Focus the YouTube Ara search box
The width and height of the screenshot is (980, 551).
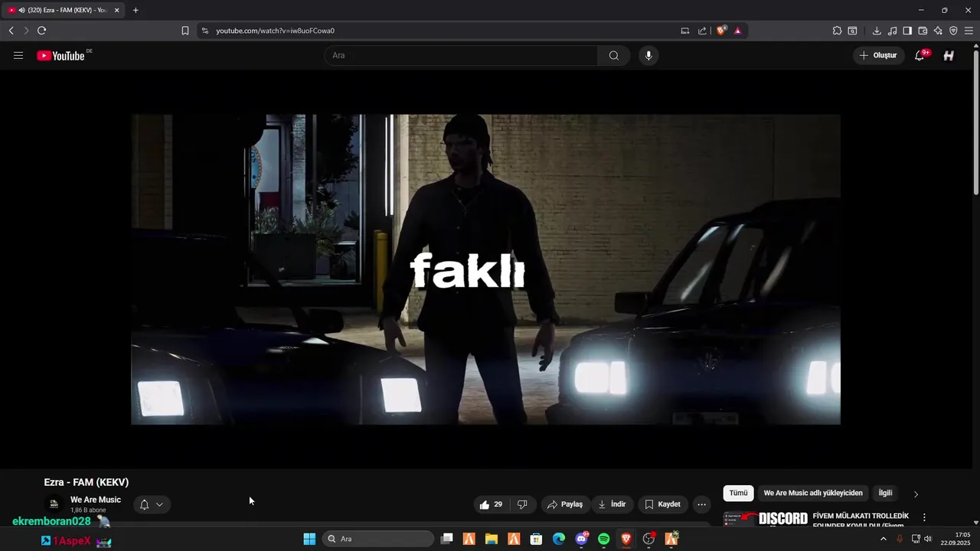click(x=462, y=55)
